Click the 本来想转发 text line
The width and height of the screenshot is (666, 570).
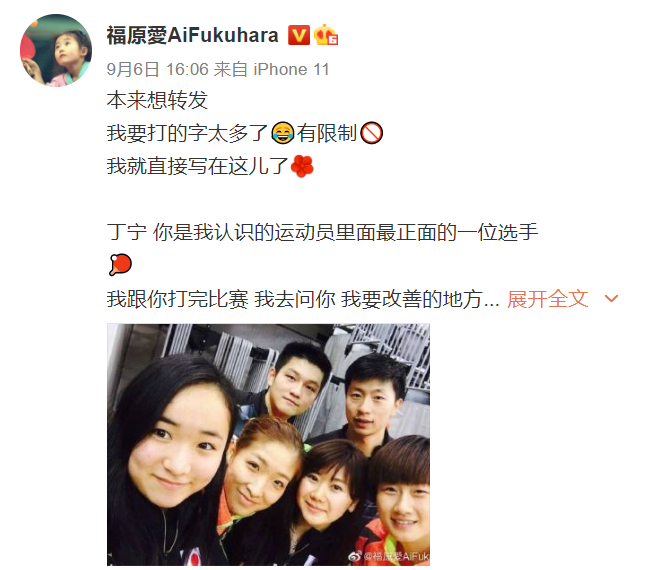[x=157, y=101]
